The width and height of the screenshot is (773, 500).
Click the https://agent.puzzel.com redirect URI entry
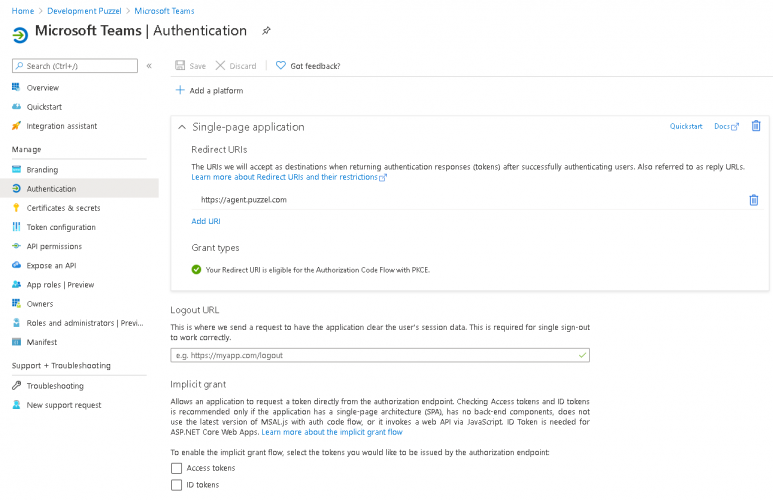(x=244, y=200)
